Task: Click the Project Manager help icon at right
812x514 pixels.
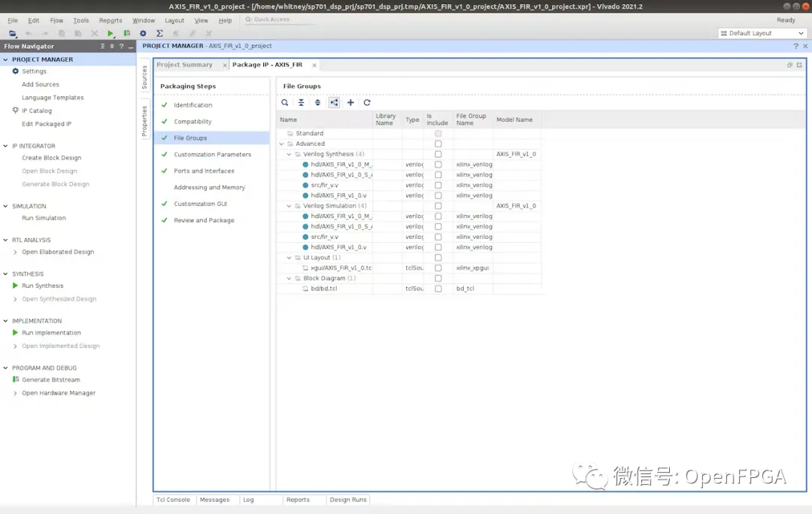Action: (x=796, y=46)
